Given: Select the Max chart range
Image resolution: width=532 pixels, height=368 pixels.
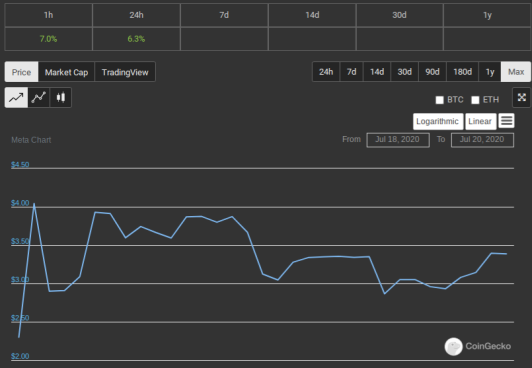Looking at the screenshot, I should pos(516,72).
